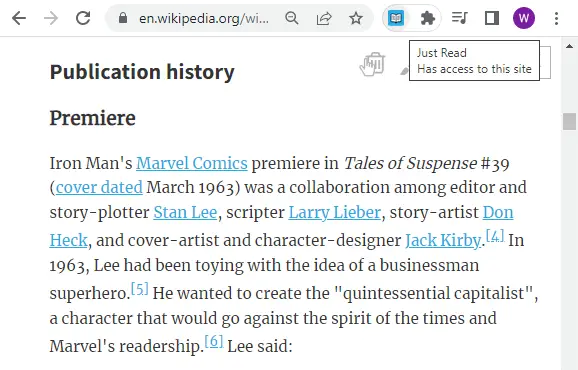Open the Extensions puzzle menu
Viewport: 578px width, 370px height.
(428, 18)
